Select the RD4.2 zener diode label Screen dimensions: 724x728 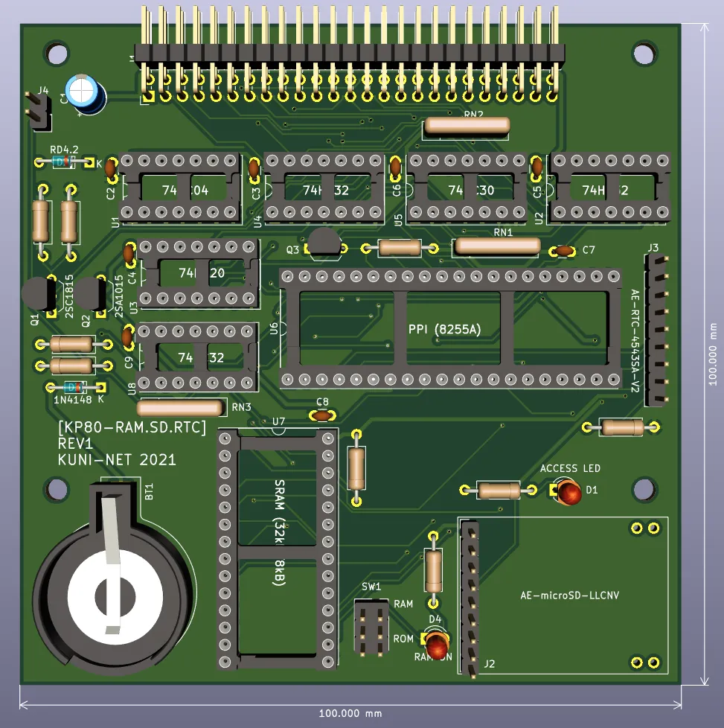point(64,150)
